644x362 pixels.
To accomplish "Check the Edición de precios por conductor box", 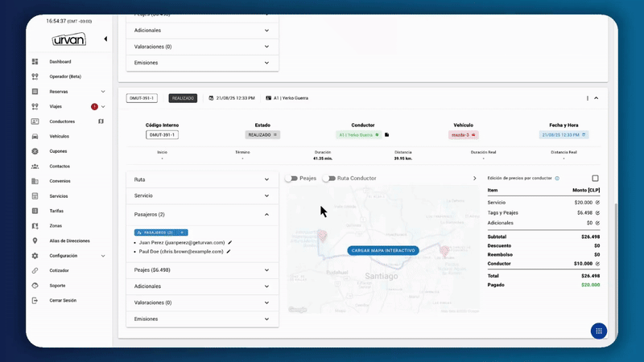I will pyautogui.click(x=595, y=178).
